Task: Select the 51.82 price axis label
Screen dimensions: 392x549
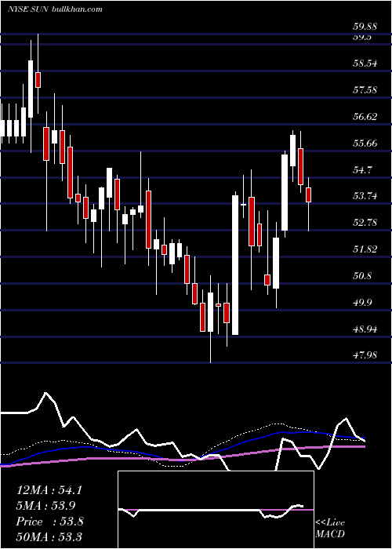Action: (365, 249)
